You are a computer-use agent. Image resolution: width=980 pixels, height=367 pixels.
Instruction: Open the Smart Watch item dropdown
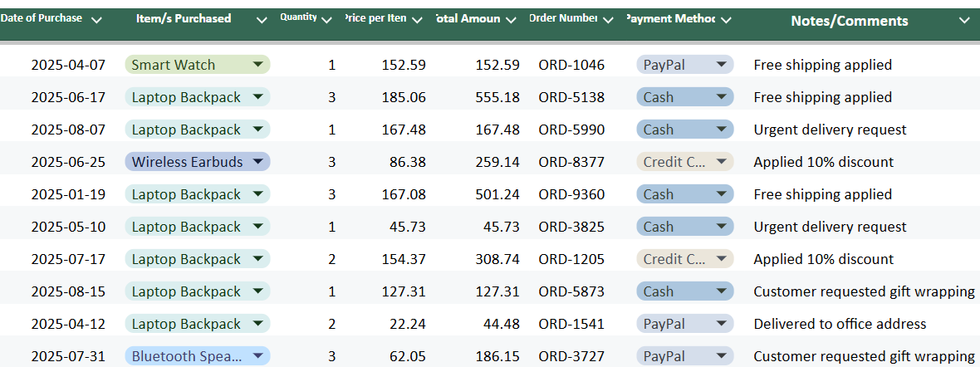click(258, 65)
